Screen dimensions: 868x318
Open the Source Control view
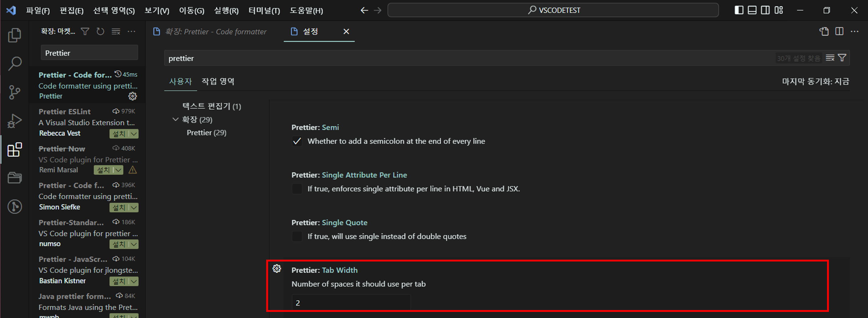[14, 92]
